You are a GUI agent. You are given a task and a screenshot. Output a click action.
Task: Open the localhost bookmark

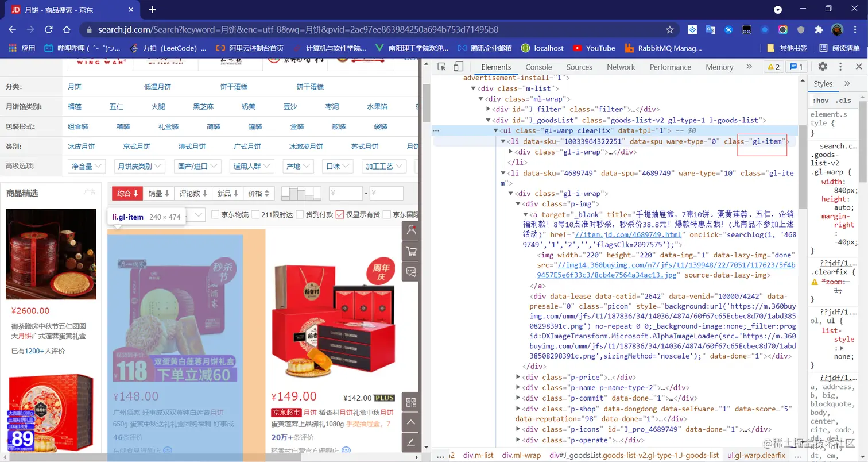pos(542,48)
